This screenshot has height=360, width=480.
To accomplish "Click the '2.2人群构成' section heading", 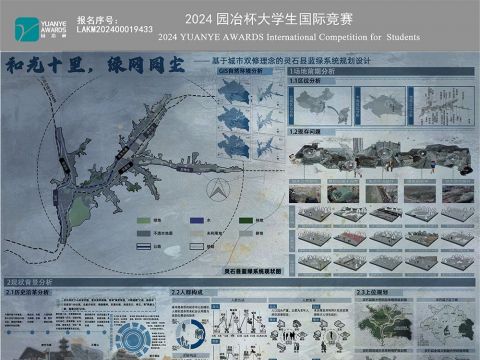I will point(187,292).
